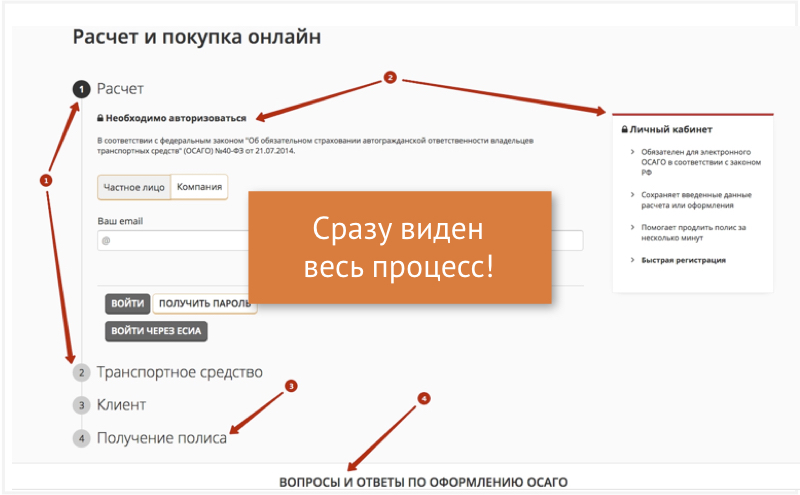Click the "Клиент" step title

[121, 405]
